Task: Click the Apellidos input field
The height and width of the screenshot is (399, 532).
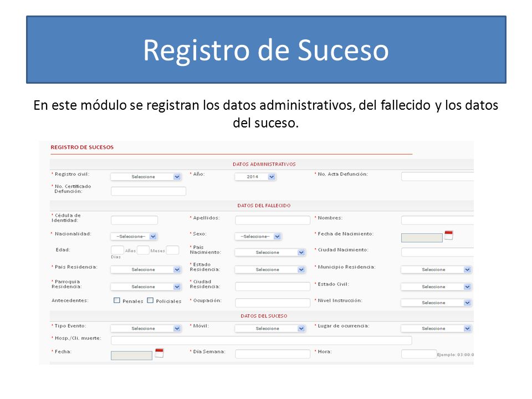Action: [273, 220]
